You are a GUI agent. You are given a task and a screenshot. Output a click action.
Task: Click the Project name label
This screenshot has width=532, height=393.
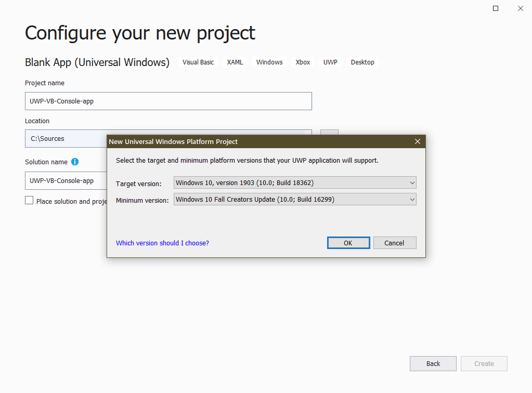pos(45,83)
